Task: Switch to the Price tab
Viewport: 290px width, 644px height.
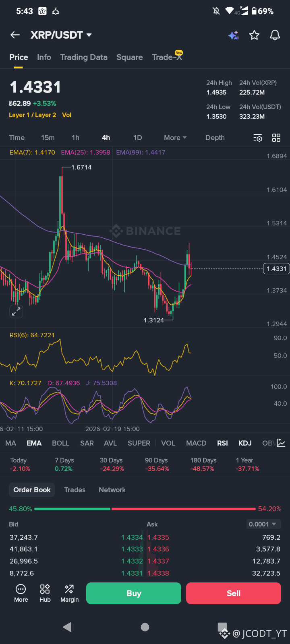Action: click(x=19, y=57)
